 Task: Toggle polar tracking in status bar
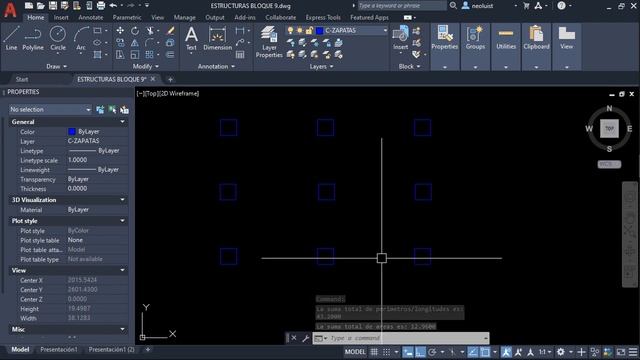(x=432, y=352)
